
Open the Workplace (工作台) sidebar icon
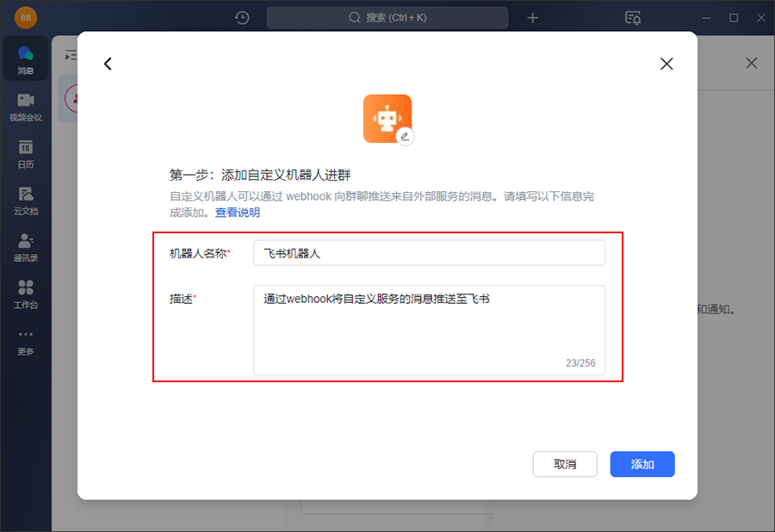point(26,294)
